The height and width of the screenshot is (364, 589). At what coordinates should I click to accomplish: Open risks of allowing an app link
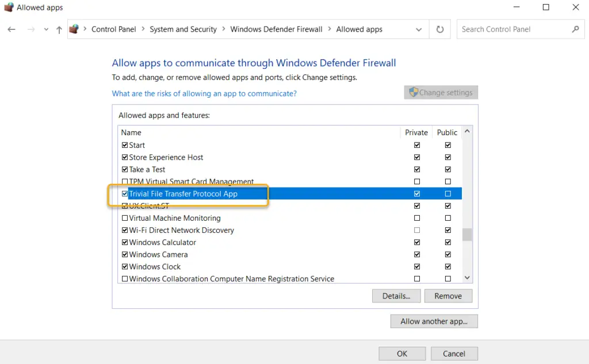coord(204,94)
